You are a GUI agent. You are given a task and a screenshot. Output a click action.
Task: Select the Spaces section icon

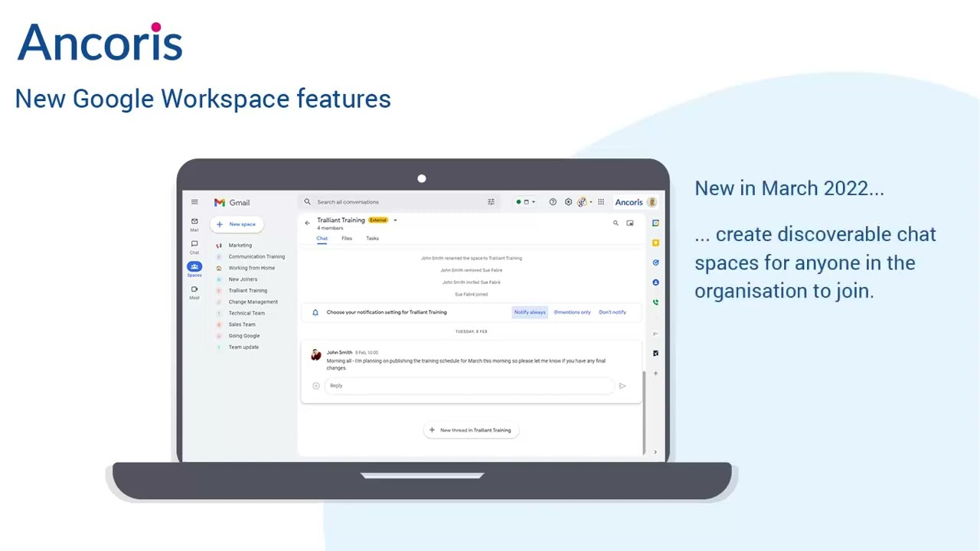[194, 266]
